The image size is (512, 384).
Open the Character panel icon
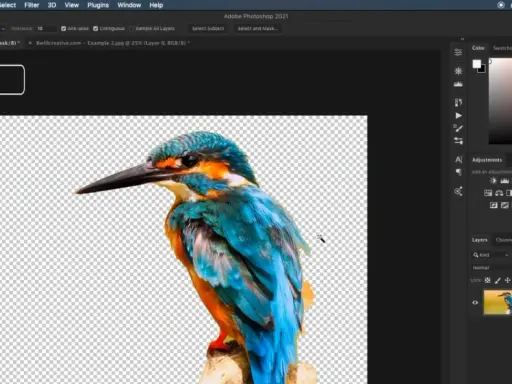click(x=459, y=159)
